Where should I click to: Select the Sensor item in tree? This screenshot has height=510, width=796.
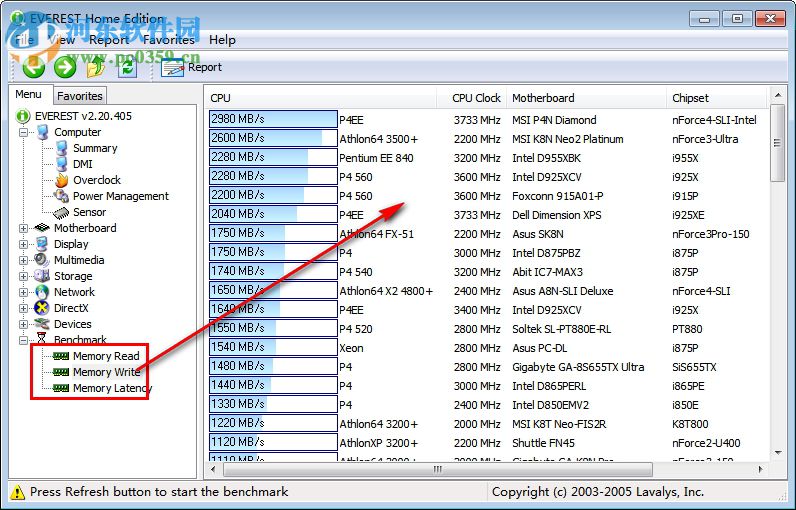89,212
